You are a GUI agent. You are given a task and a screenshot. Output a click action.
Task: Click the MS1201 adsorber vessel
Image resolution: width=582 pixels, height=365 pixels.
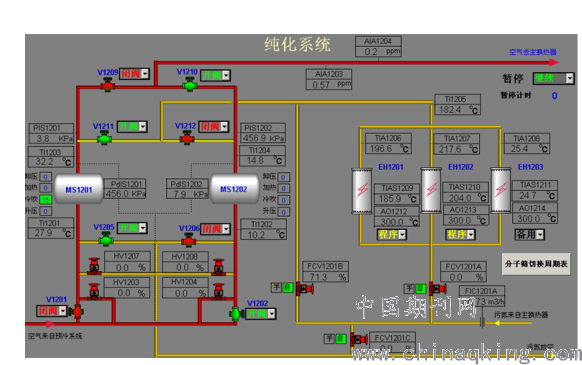point(79,189)
